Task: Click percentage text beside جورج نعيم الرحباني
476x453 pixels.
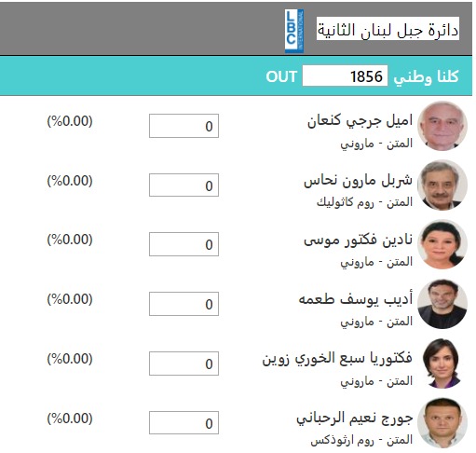Action: (x=70, y=419)
